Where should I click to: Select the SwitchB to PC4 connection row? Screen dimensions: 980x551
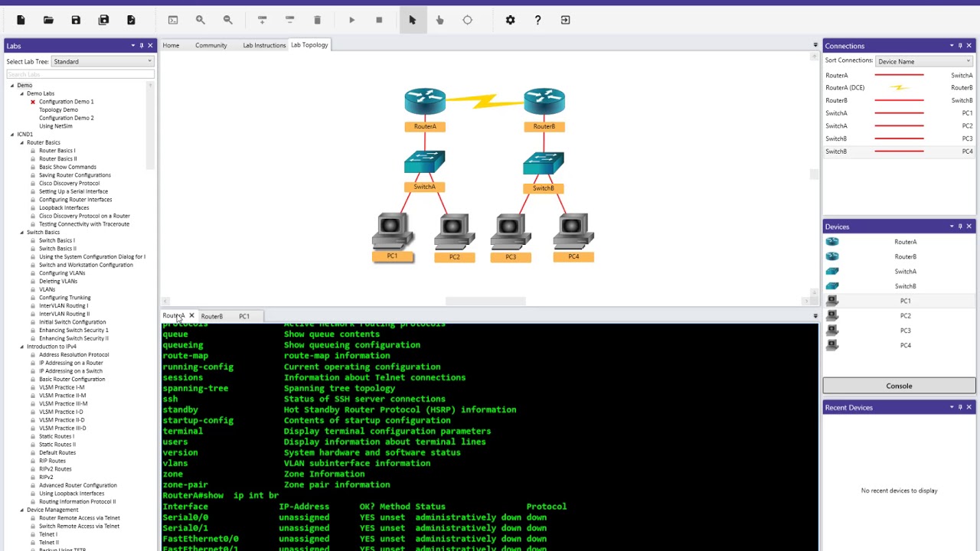coord(899,152)
